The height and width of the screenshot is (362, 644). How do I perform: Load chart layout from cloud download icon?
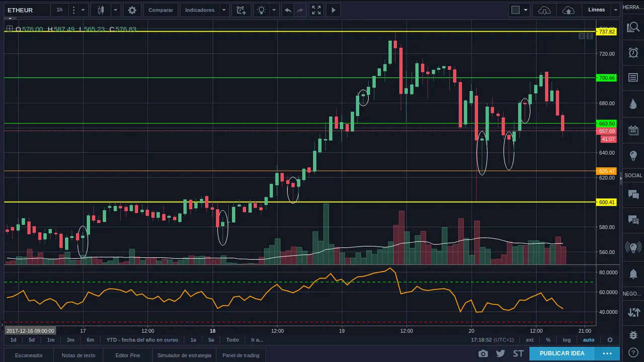tap(544, 10)
